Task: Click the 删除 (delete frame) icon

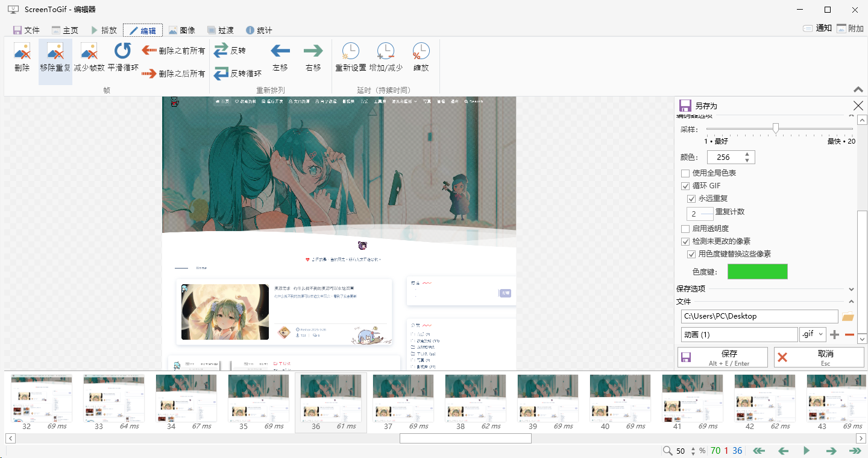Action: [22, 51]
